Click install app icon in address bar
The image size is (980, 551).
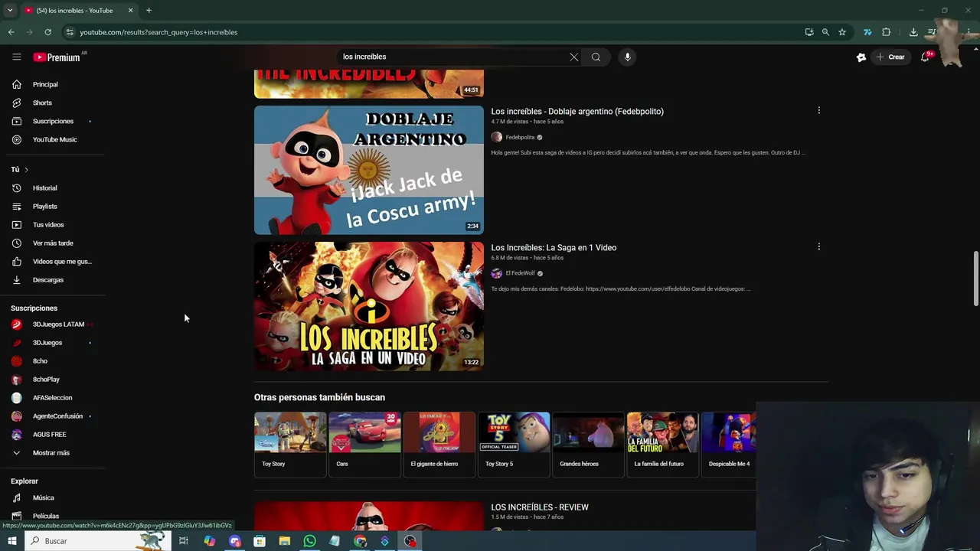pos(809,32)
